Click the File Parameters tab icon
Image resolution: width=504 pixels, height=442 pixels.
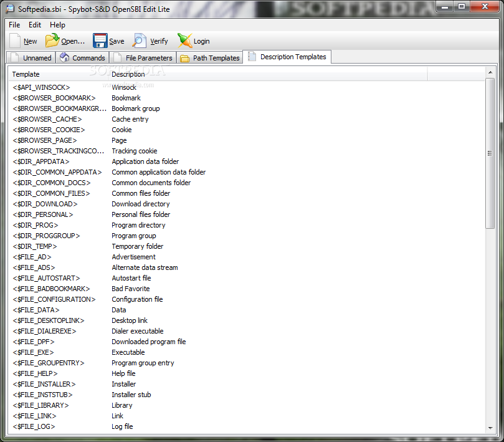tap(117, 57)
